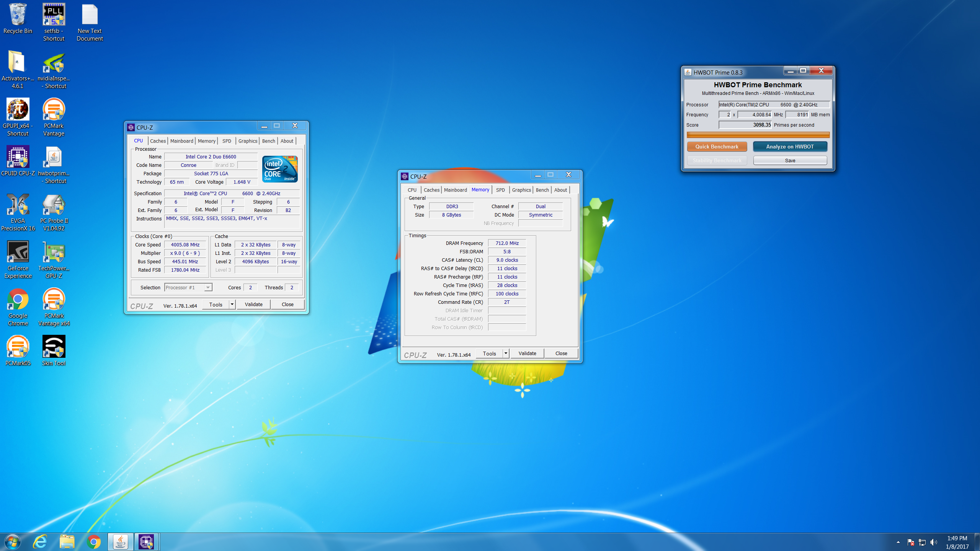This screenshot has height=551, width=980.
Task: Open TechPowerUp GPU-Z desktop icon
Action: pyautogui.click(x=54, y=259)
